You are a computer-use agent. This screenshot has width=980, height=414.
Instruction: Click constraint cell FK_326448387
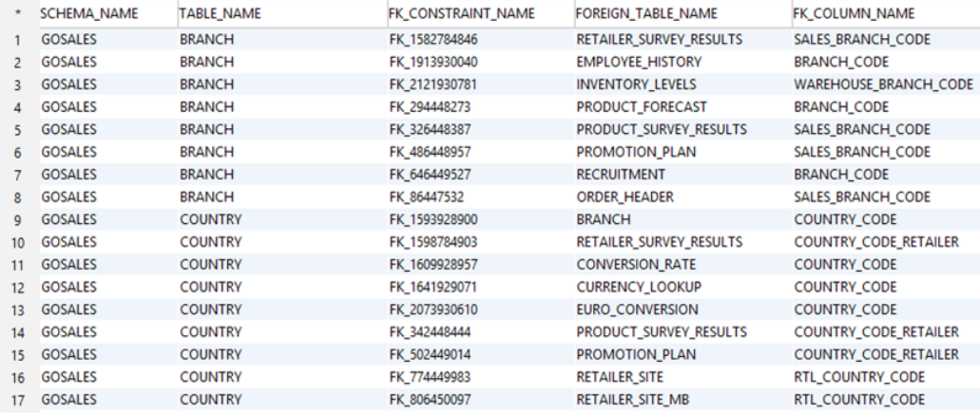481,130
